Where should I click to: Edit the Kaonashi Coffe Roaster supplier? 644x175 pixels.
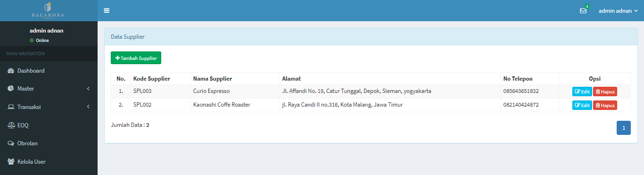pyautogui.click(x=582, y=105)
